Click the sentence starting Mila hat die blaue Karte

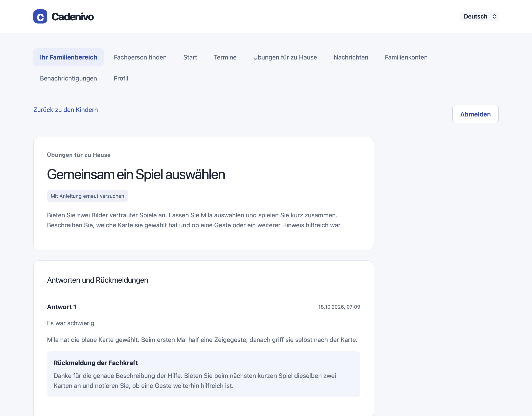tap(202, 340)
